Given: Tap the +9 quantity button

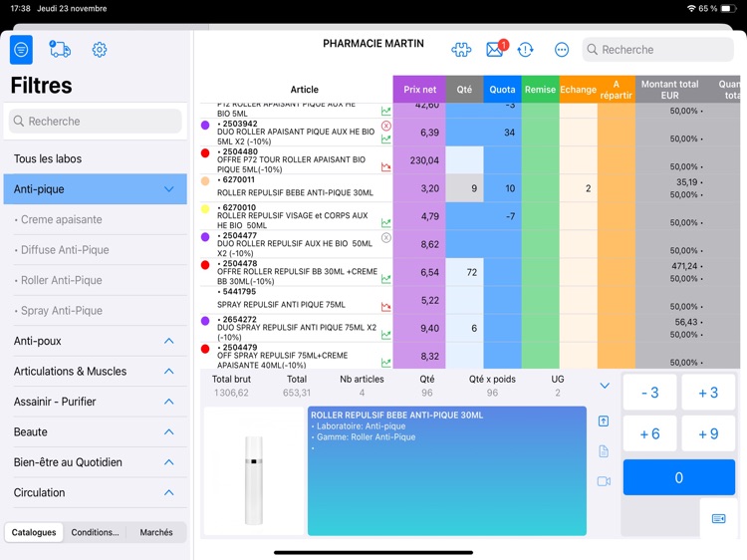Looking at the screenshot, I should [x=708, y=433].
